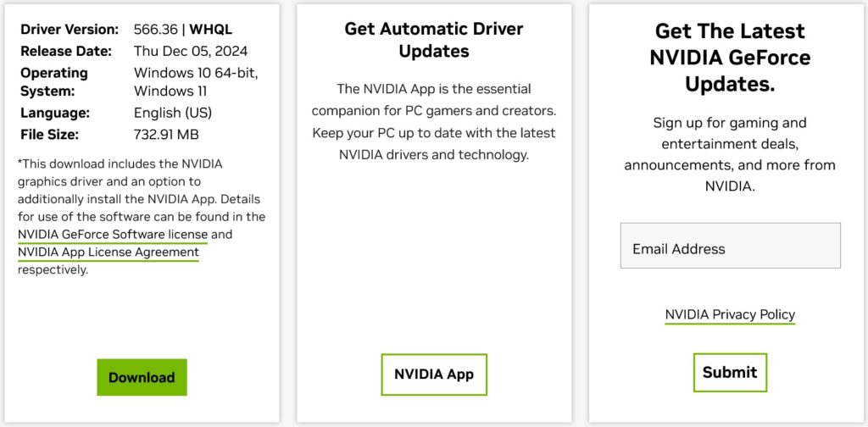Click the release date Thu Dec 05, 2024
Viewport: 868px width, 427px height.
[191, 52]
